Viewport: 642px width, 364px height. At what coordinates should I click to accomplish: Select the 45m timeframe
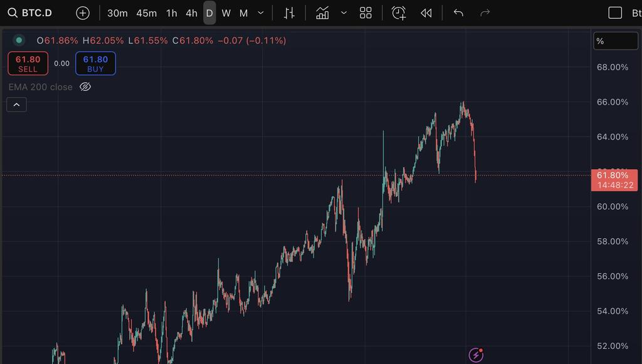click(147, 13)
